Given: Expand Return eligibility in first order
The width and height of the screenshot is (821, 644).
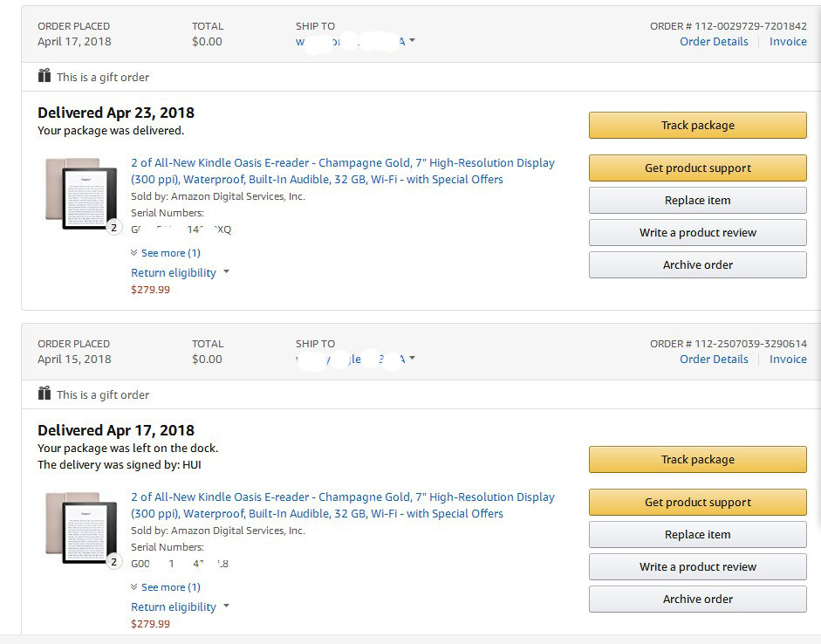Looking at the screenshot, I should pyautogui.click(x=179, y=272).
